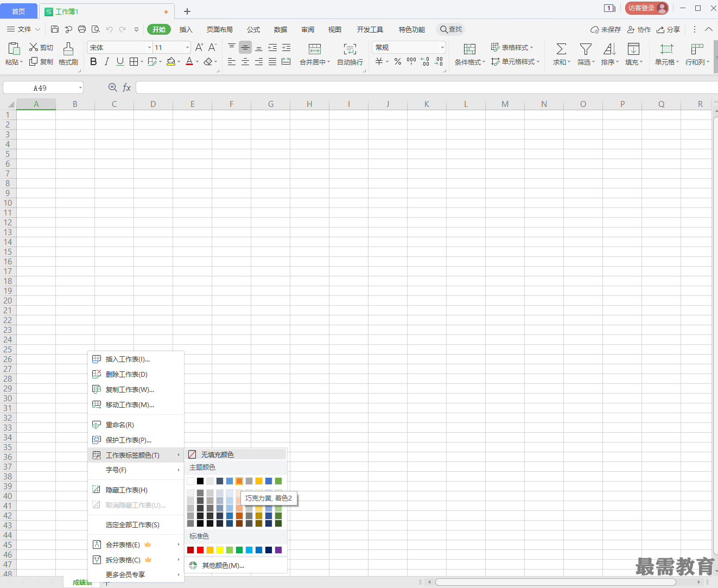Click the Insert Function fx icon

pos(126,87)
